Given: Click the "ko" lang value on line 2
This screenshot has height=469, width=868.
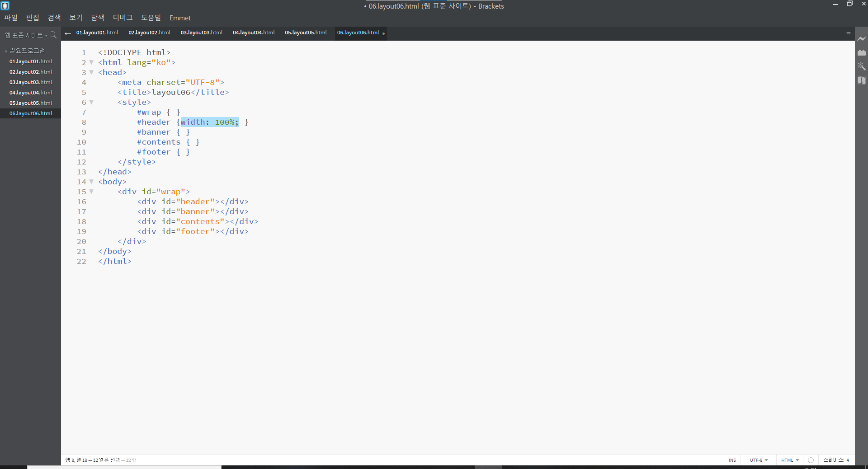Looking at the screenshot, I should (161, 62).
